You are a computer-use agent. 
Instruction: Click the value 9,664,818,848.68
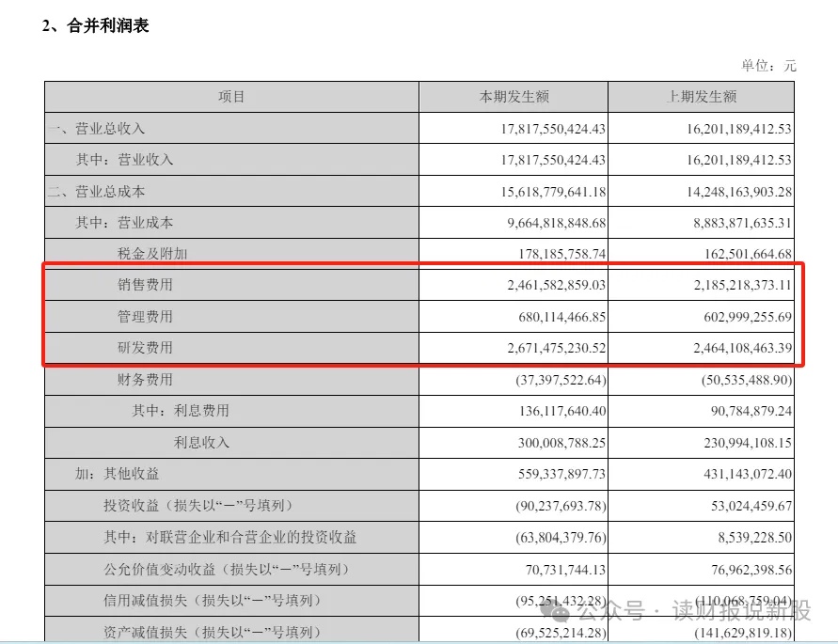pos(557,223)
